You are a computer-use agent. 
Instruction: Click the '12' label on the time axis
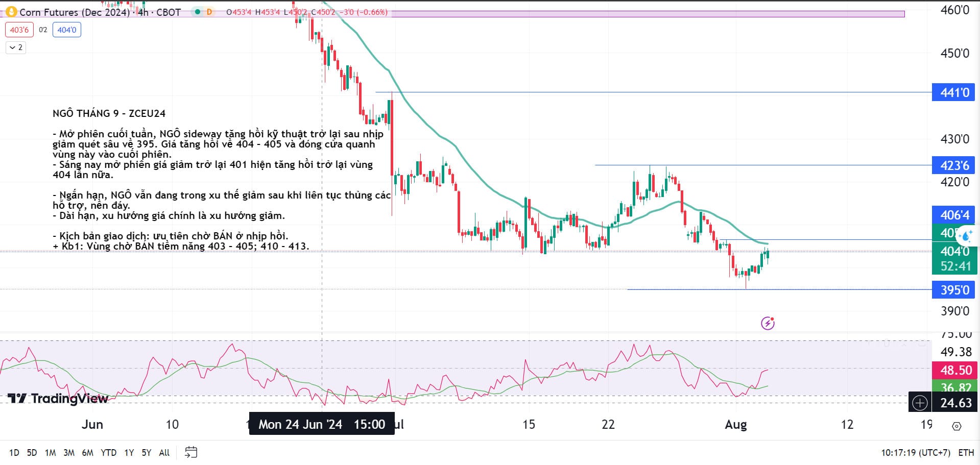[847, 425]
